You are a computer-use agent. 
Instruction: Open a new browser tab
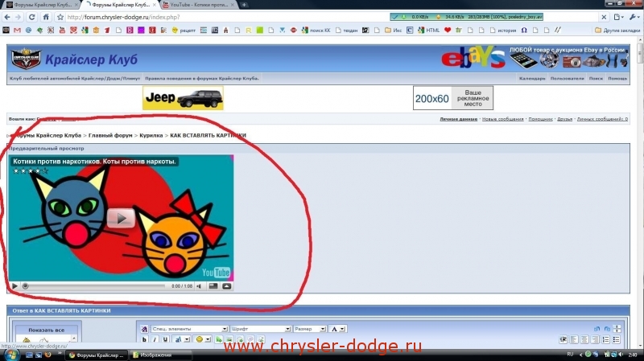(244, 5)
